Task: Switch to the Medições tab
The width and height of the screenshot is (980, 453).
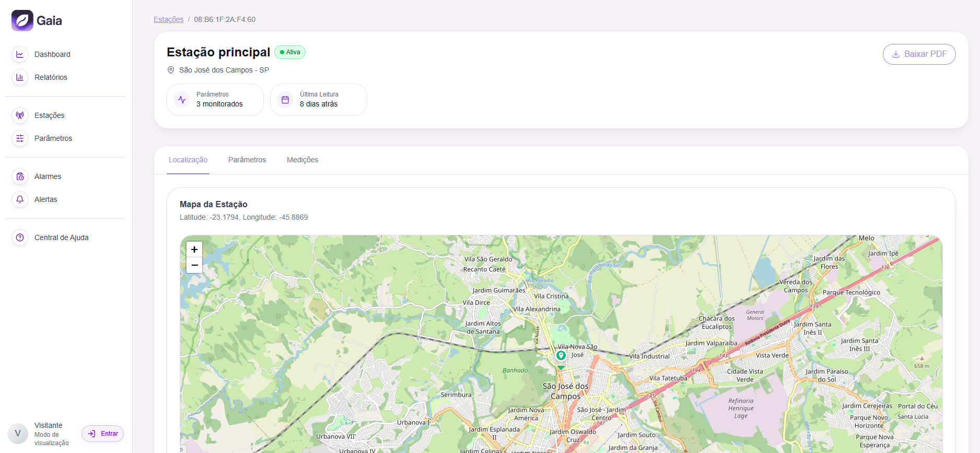Action: point(302,160)
